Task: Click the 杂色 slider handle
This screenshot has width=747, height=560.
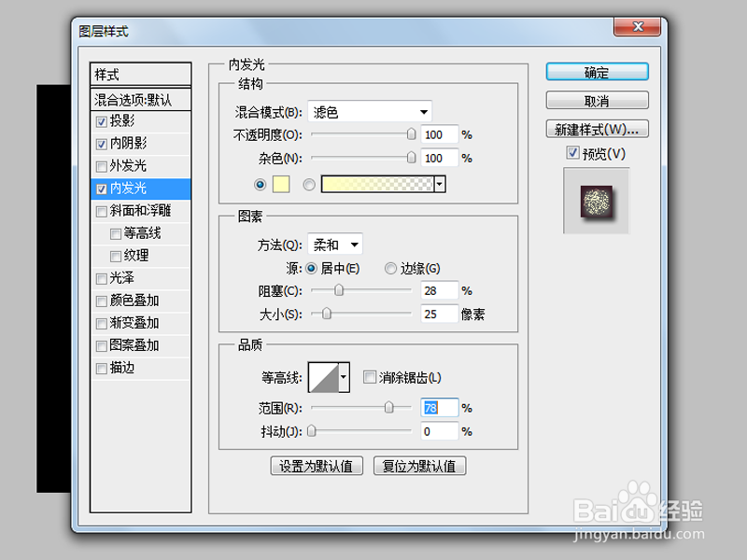Action: 411,157
